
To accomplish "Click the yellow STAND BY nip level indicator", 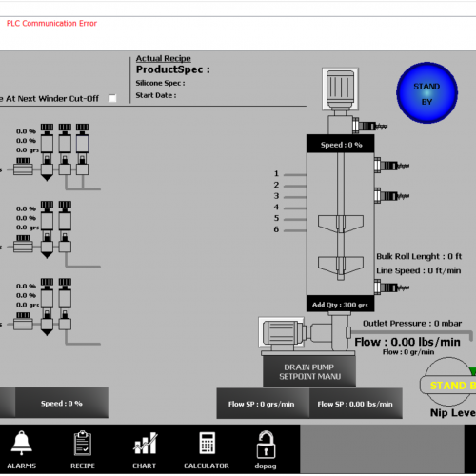I will (x=448, y=386).
